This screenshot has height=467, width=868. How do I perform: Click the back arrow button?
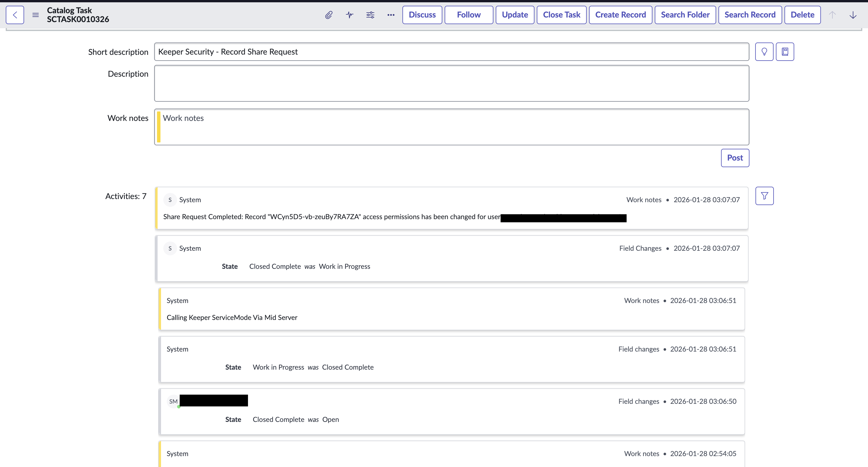(x=15, y=15)
